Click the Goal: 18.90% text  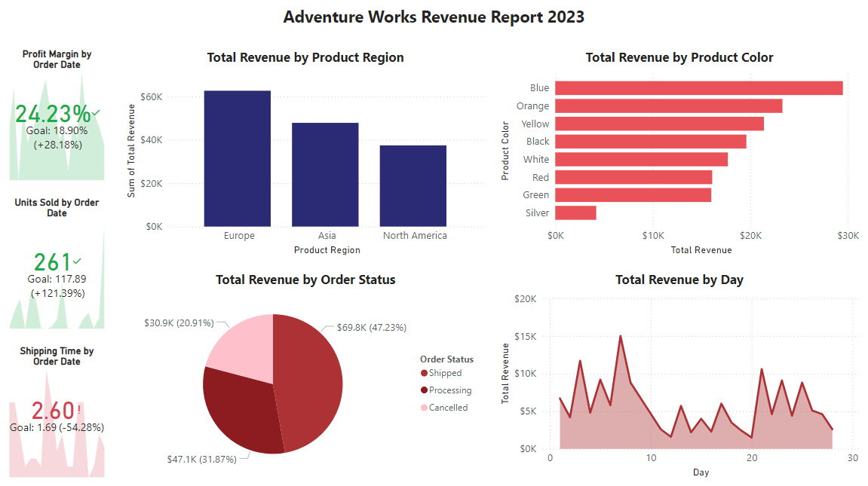pos(57,131)
